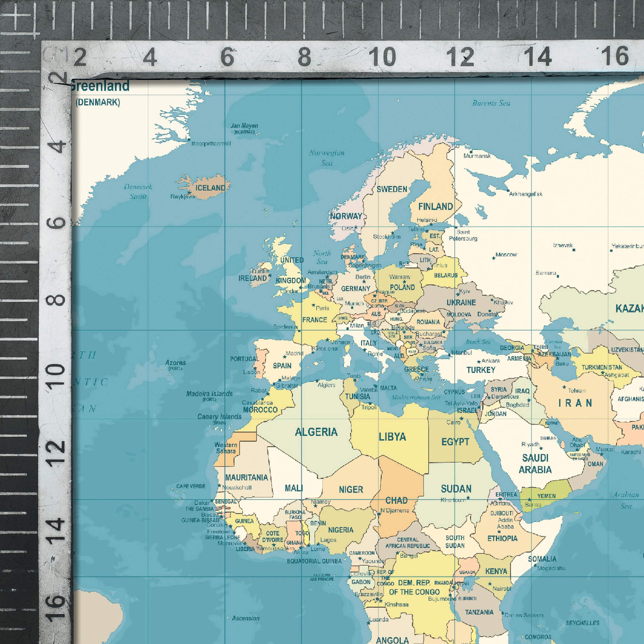644x644 pixels.
Task: Click the star marker next to Moscow
Action: (x=494, y=258)
